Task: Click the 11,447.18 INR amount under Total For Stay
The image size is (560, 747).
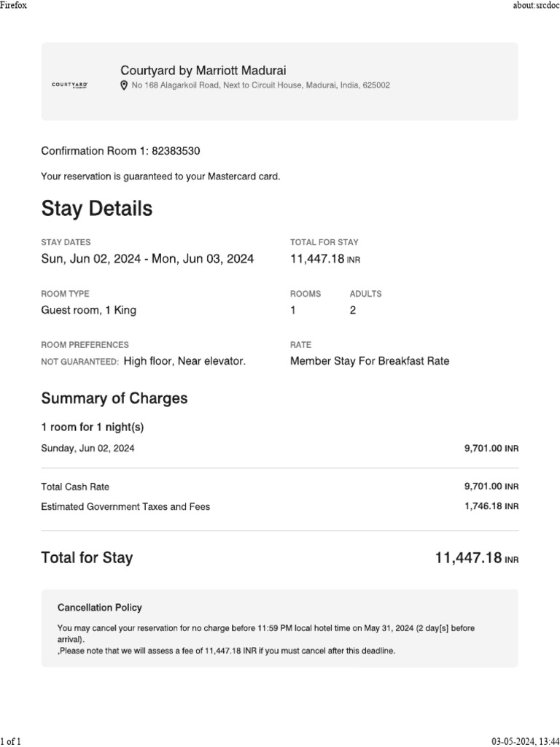Action: click(x=324, y=258)
